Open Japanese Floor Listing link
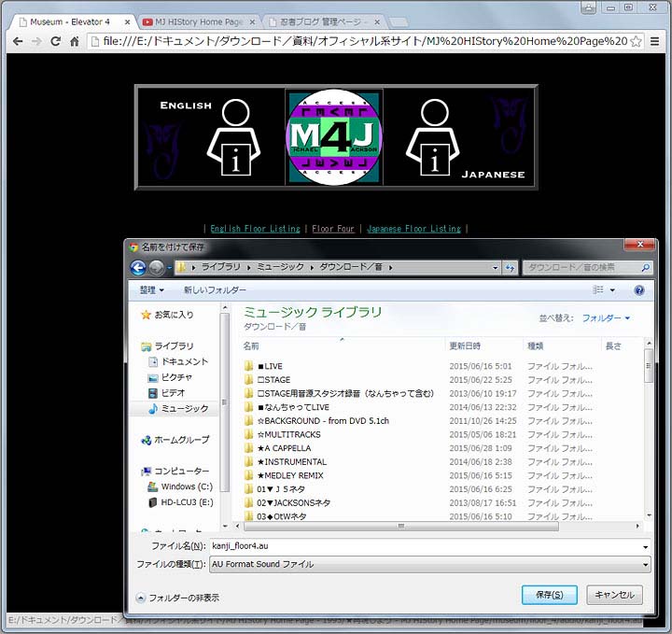 coord(414,229)
